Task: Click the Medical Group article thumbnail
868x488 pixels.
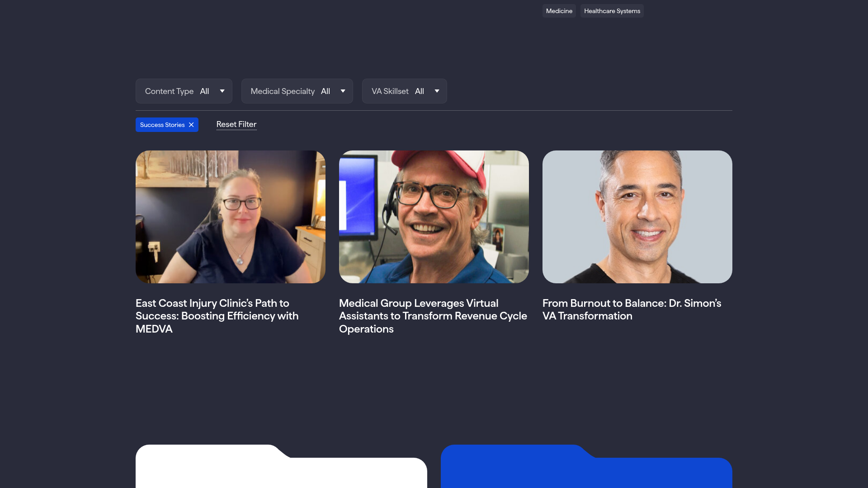Action: [x=434, y=217]
